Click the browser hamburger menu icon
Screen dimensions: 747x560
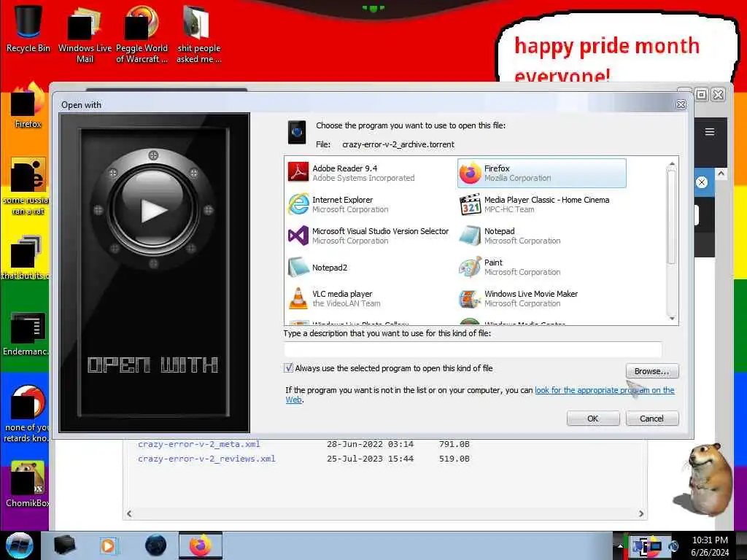(x=709, y=132)
